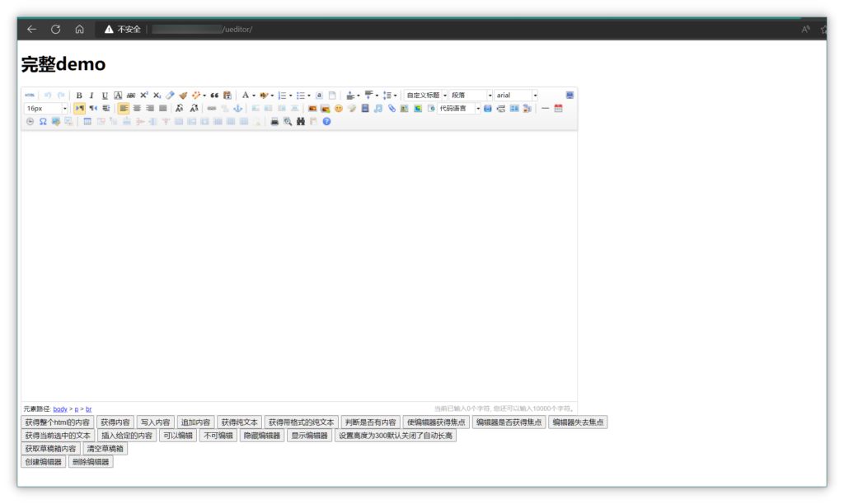The height and width of the screenshot is (504, 844).
Task: Click the 获得纯文本 button
Action: [240, 422]
